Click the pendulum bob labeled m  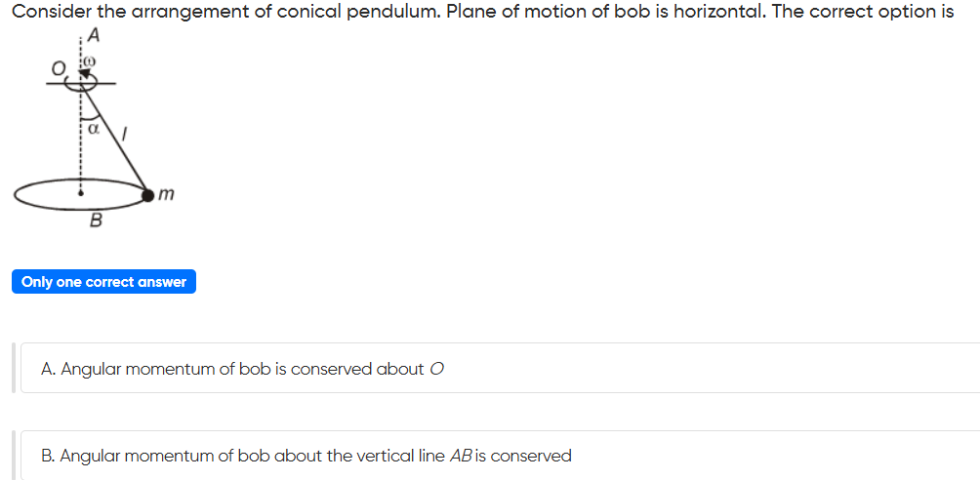[147, 195]
